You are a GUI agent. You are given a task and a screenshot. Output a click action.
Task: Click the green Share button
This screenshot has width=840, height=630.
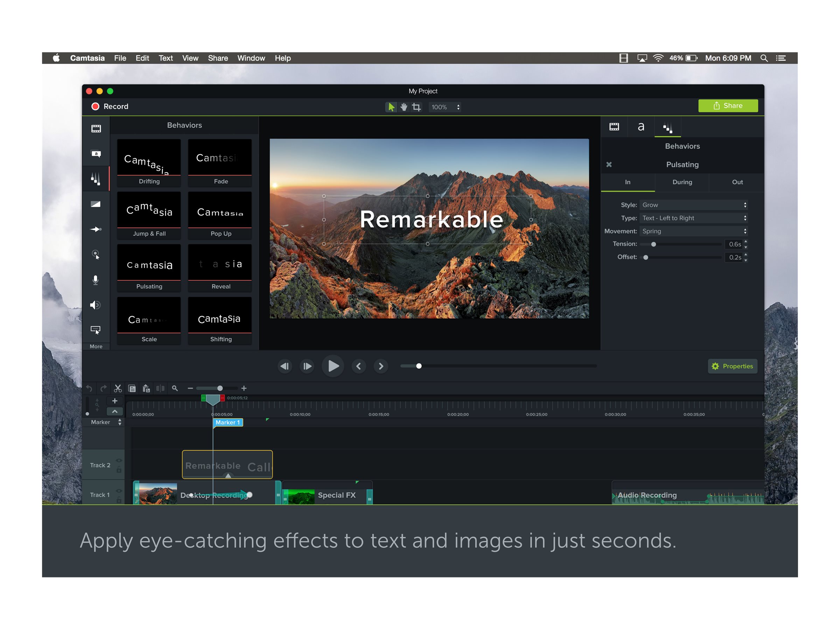click(x=728, y=106)
